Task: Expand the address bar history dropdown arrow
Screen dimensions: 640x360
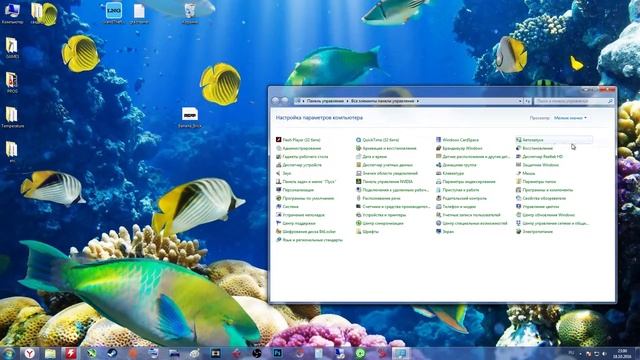Action: [520, 101]
